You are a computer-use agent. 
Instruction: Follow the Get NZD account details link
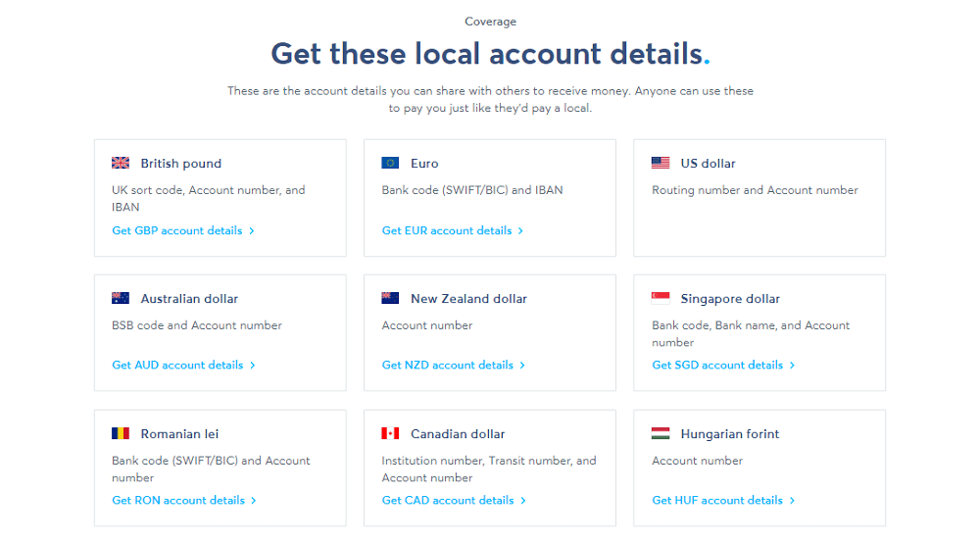point(454,365)
